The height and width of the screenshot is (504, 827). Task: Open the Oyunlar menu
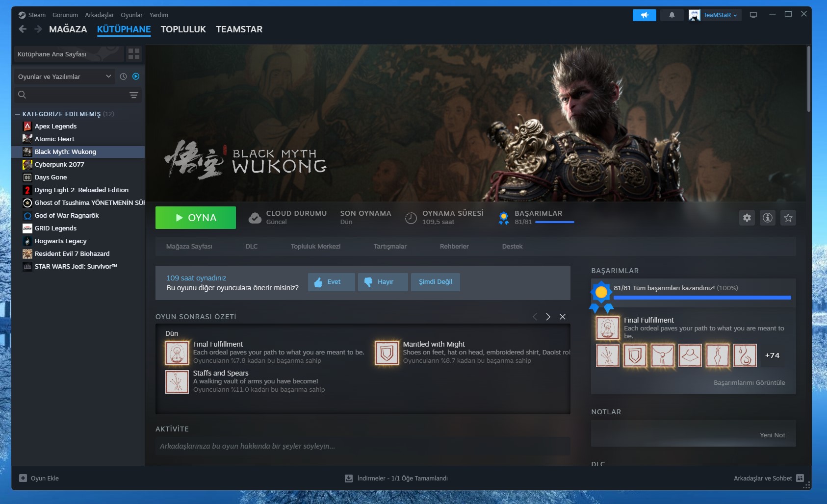click(x=131, y=15)
